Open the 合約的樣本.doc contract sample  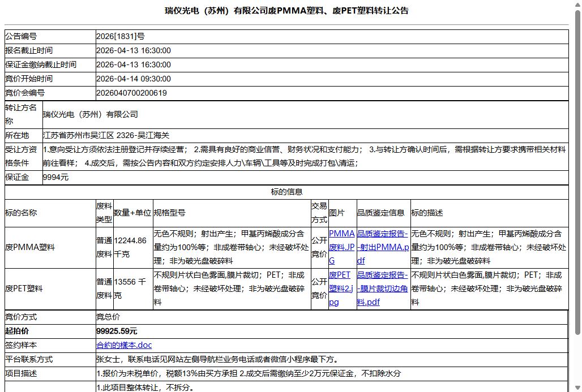(x=124, y=345)
